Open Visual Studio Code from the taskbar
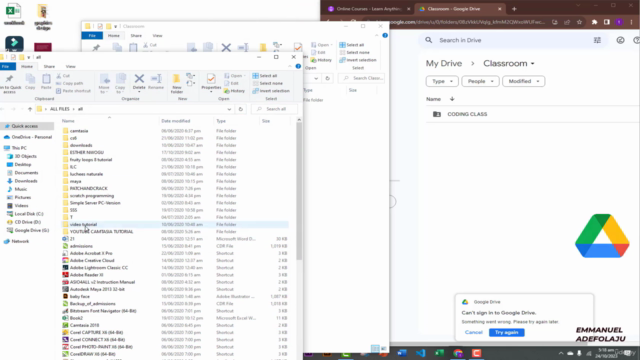 pos(421,353)
